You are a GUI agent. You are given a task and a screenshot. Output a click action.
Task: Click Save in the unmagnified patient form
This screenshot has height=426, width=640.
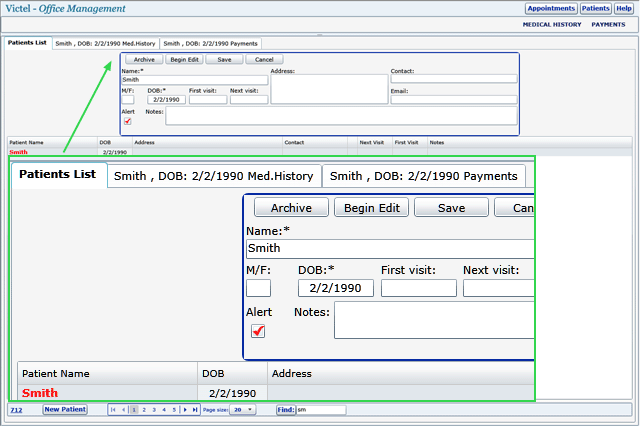click(224, 60)
